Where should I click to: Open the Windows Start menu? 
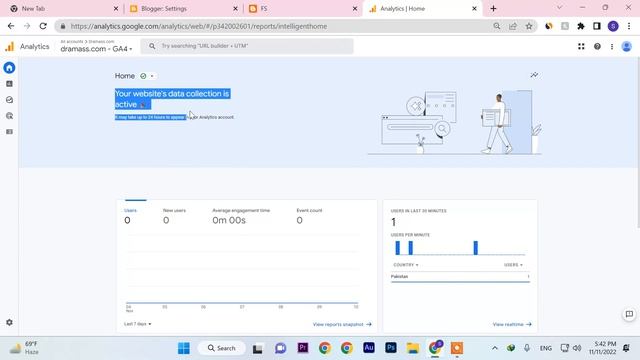pos(184,348)
